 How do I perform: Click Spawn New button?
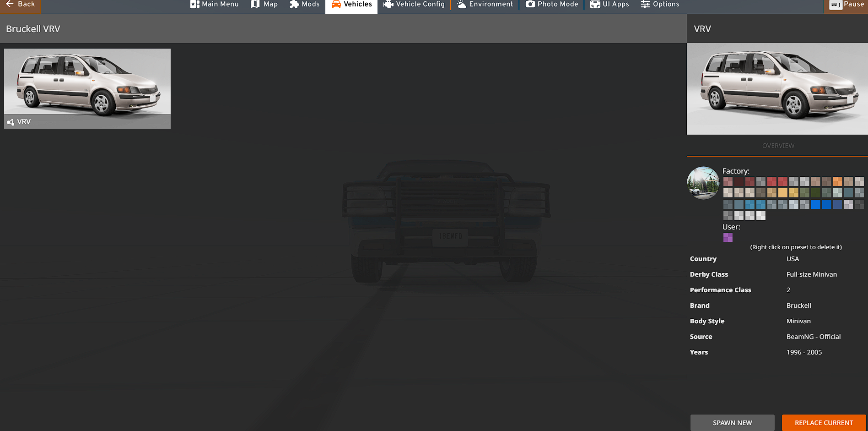733,423
